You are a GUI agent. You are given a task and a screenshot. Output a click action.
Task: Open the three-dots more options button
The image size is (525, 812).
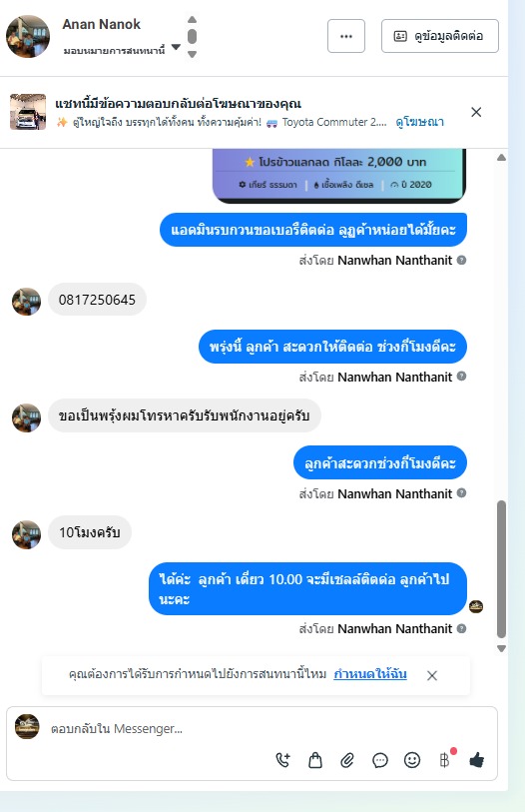coord(346,36)
